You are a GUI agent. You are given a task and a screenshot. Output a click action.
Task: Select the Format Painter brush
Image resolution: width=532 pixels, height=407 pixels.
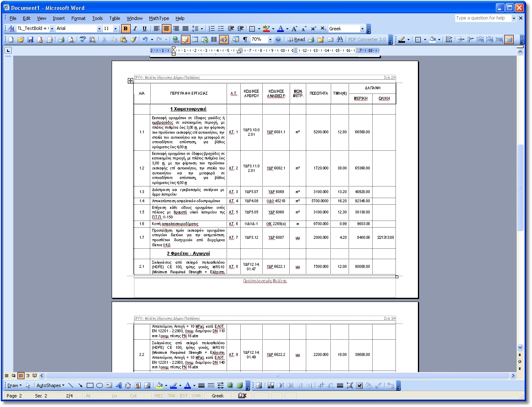[133, 40]
